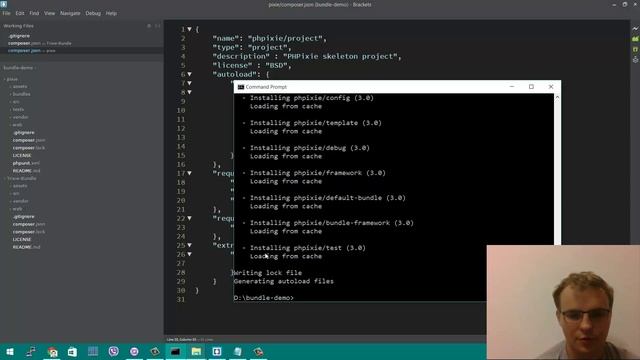This screenshot has height=360, width=640.
Task: Click the Working Files header label
Action: (18, 26)
